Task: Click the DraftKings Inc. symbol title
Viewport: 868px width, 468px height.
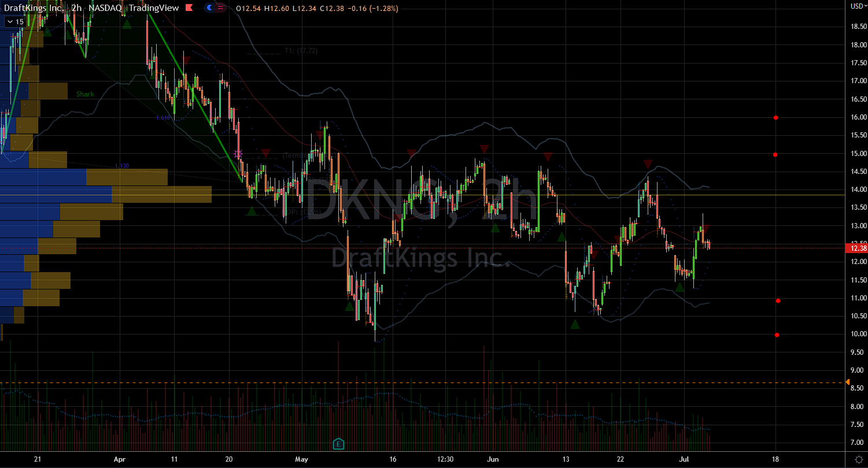Action: point(34,9)
